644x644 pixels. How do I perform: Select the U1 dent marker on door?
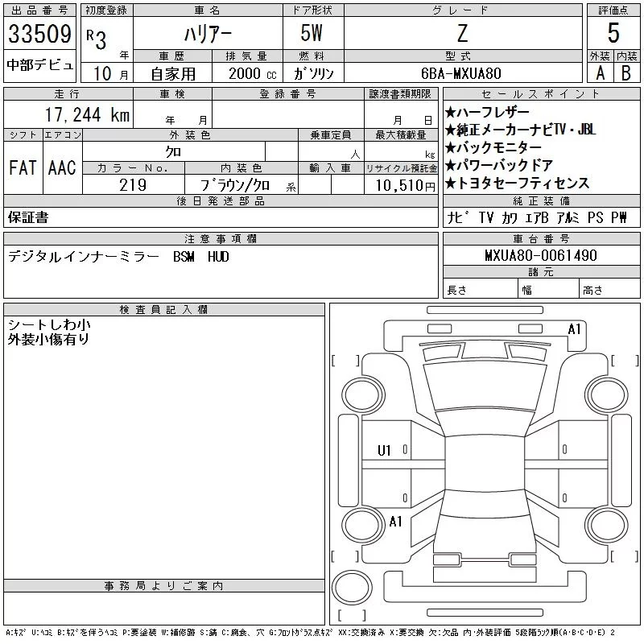point(384,451)
